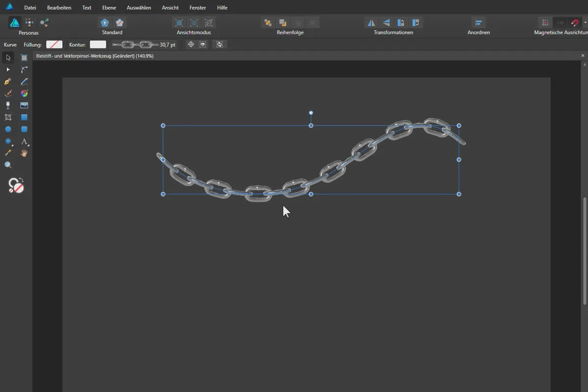Choose the Pencil tool
This screenshot has width=588, height=392.
pyautogui.click(x=24, y=81)
